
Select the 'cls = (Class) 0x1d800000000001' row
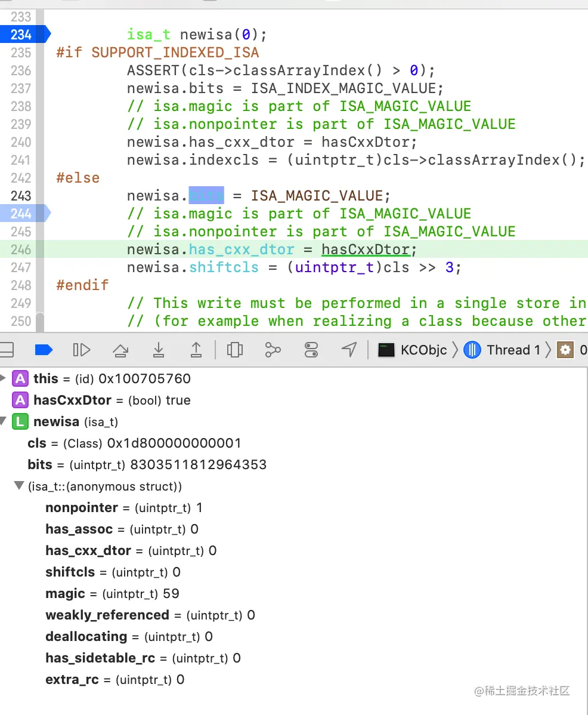pyautogui.click(x=134, y=443)
